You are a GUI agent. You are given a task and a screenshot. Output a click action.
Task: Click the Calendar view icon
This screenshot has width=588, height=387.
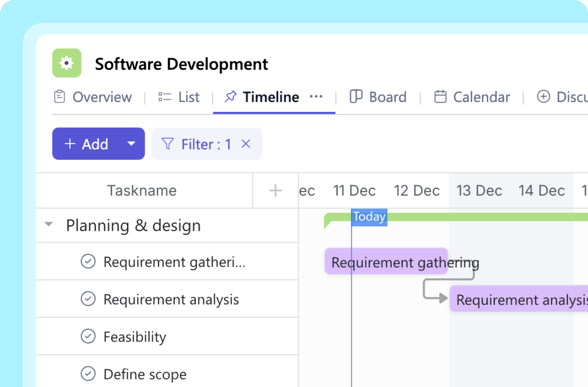pyautogui.click(x=440, y=96)
